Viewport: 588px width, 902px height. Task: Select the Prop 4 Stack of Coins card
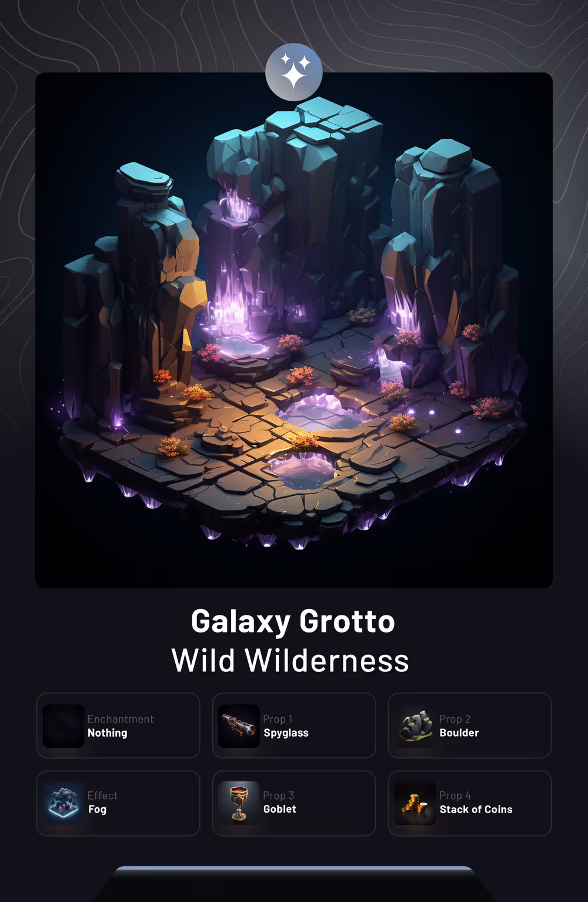(x=470, y=803)
